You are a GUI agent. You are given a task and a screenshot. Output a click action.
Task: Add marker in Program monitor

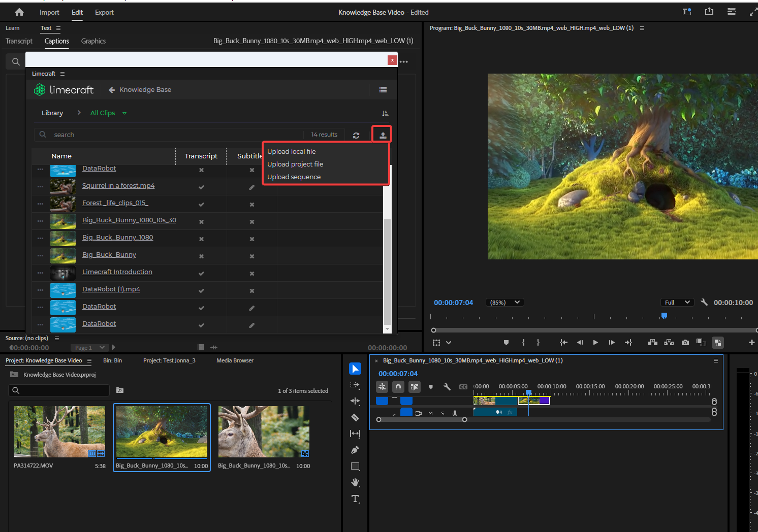[x=506, y=343]
